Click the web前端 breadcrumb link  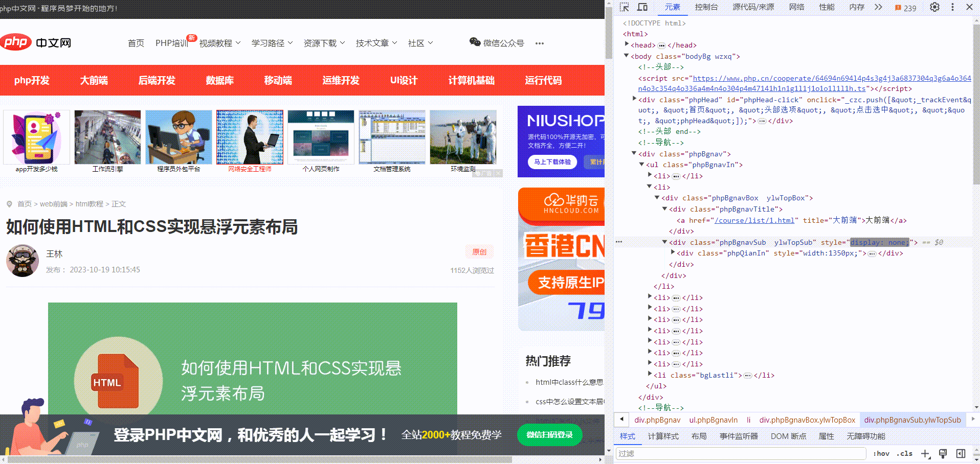click(54, 204)
